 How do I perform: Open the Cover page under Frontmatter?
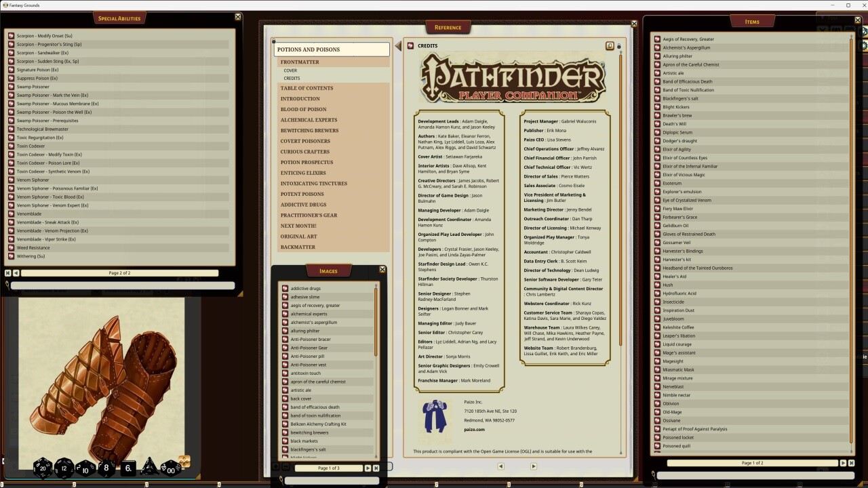(290, 70)
